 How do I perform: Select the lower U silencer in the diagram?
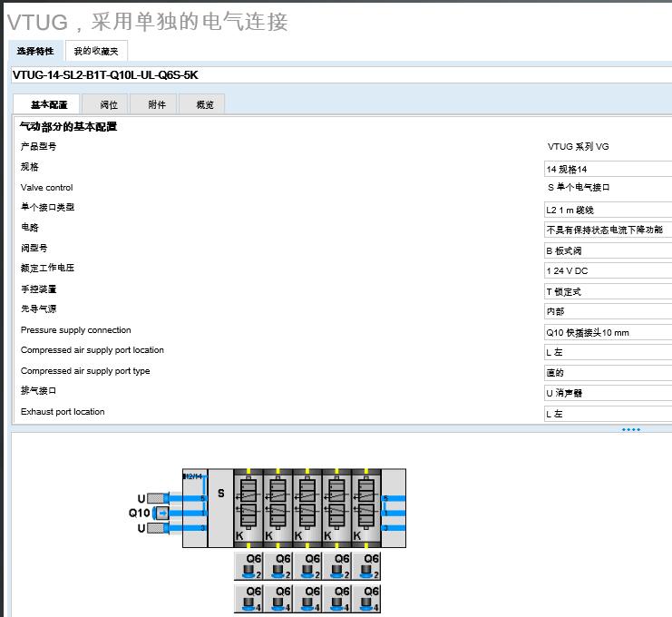point(158,528)
